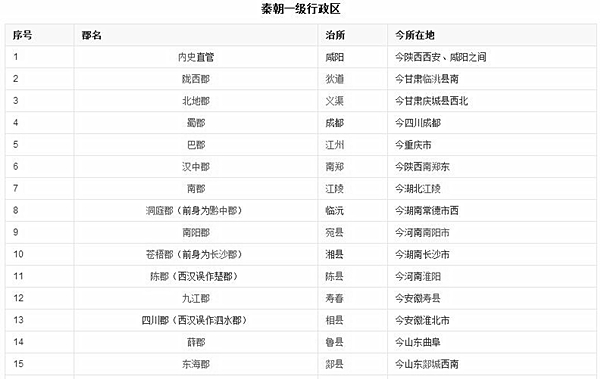Click 四川郡（西汉误作泗水郡）cell
This screenshot has height=379, width=600.
point(196,320)
